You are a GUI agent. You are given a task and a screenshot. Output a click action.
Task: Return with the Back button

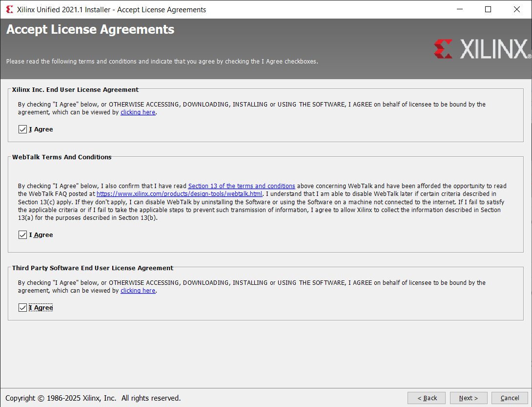click(427, 398)
